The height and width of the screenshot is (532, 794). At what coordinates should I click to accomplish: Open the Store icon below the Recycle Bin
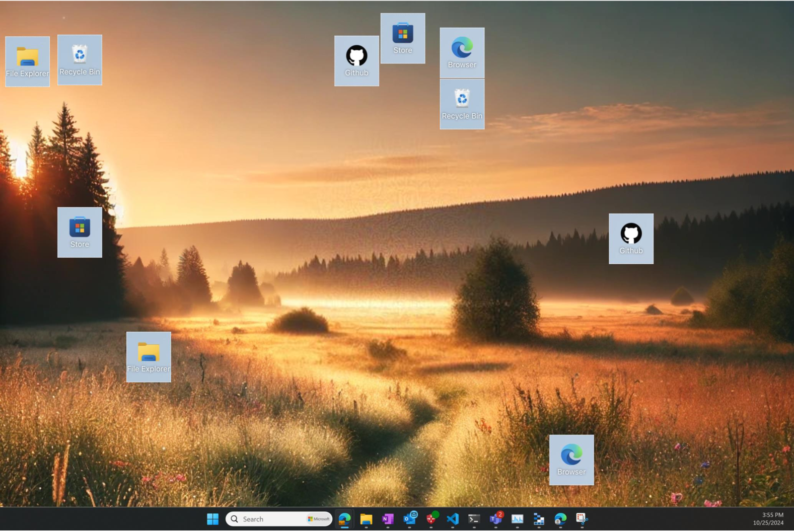[80, 233]
